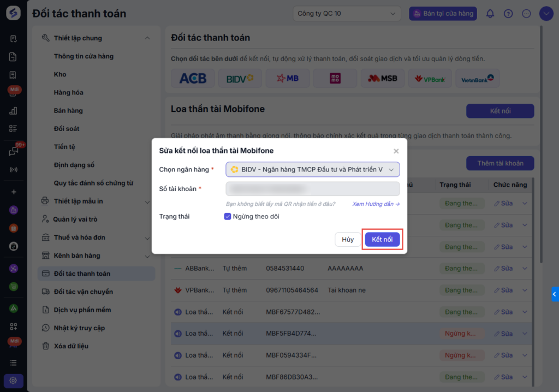This screenshot has width=559, height=392.
Task: Click the blue side panel collapse arrow
Action: click(x=555, y=294)
